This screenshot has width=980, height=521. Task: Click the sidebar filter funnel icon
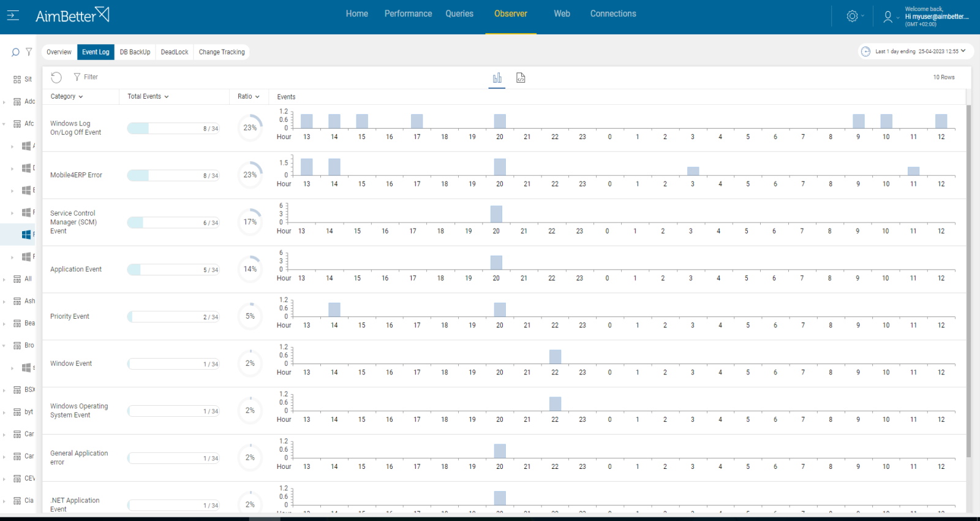(x=29, y=51)
